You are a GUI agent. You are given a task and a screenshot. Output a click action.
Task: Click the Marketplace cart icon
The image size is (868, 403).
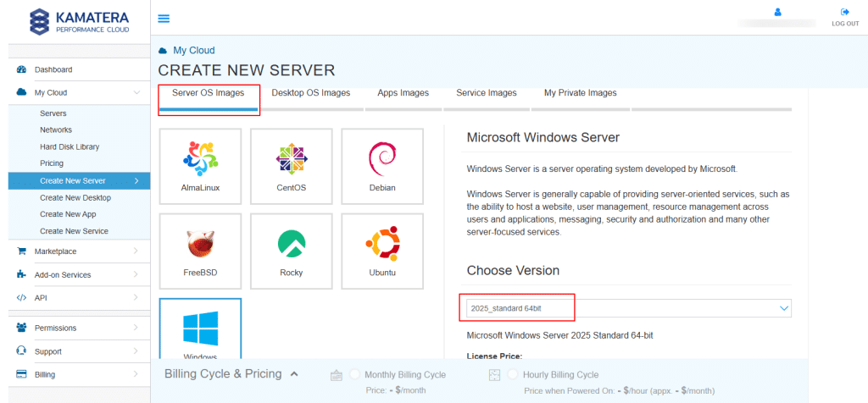[21, 251]
